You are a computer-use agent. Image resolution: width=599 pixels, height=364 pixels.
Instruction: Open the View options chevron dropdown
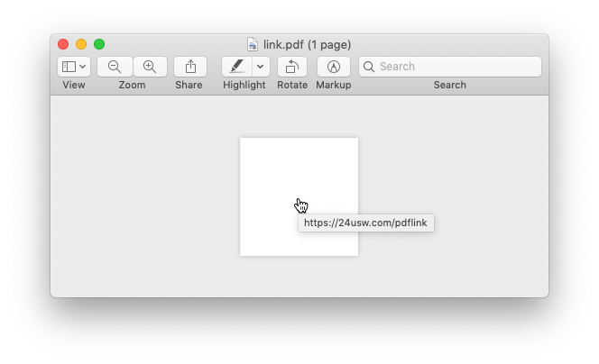pyautogui.click(x=82, y=67)
